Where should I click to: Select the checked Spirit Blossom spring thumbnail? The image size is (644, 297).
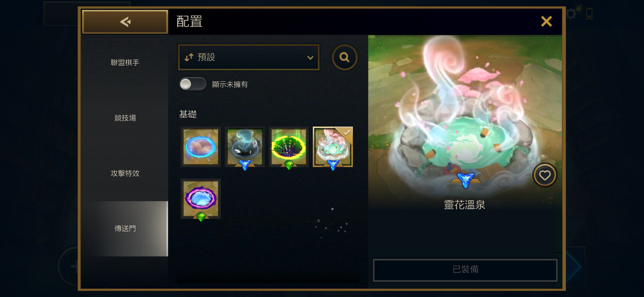coord(333,147)
